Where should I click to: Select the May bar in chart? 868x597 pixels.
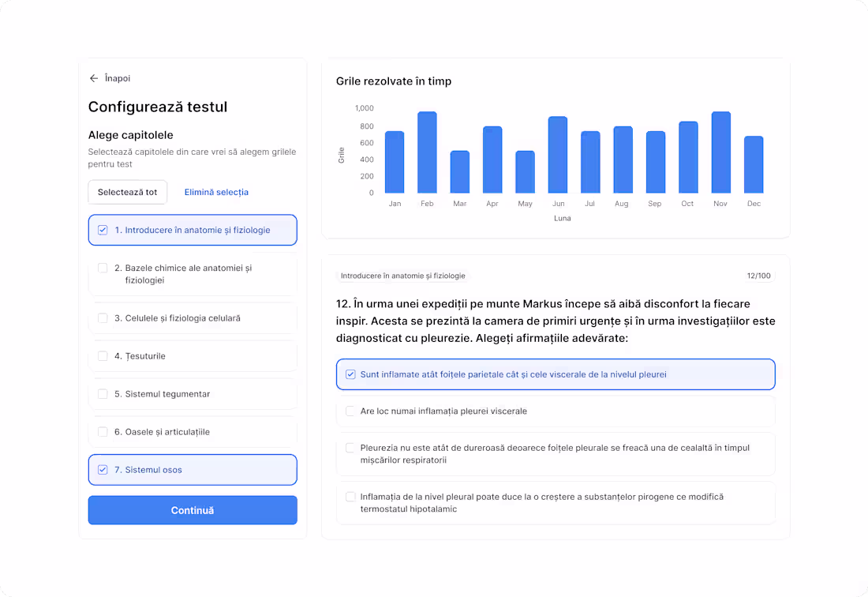click(525, 172)
